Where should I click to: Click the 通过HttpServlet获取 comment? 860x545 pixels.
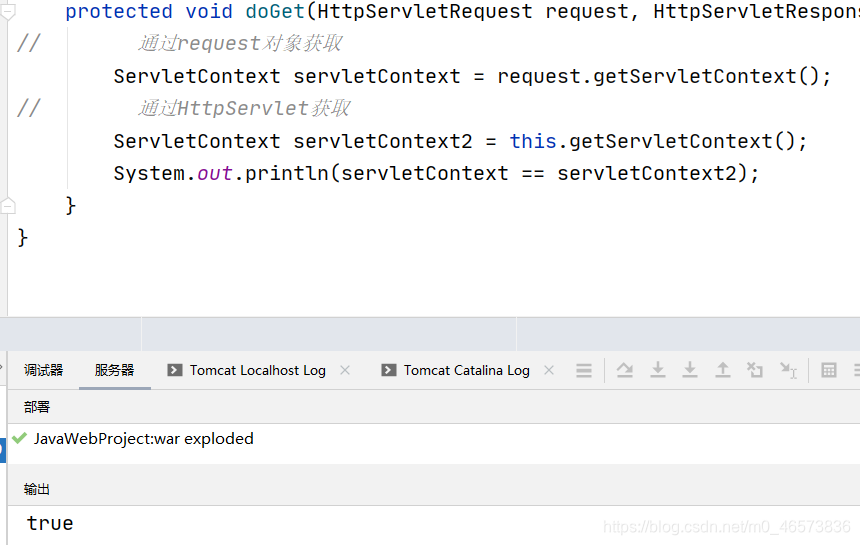pyautogui.click(x=244, y=109)
